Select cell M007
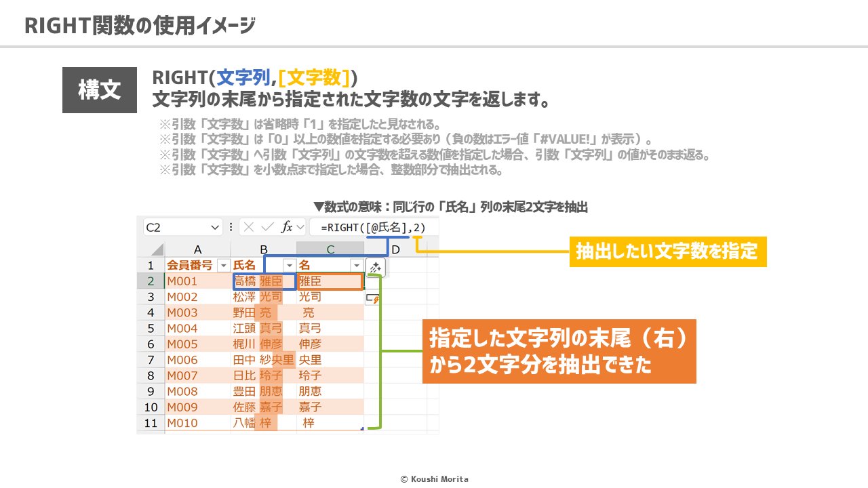 (x=197, y=375)
